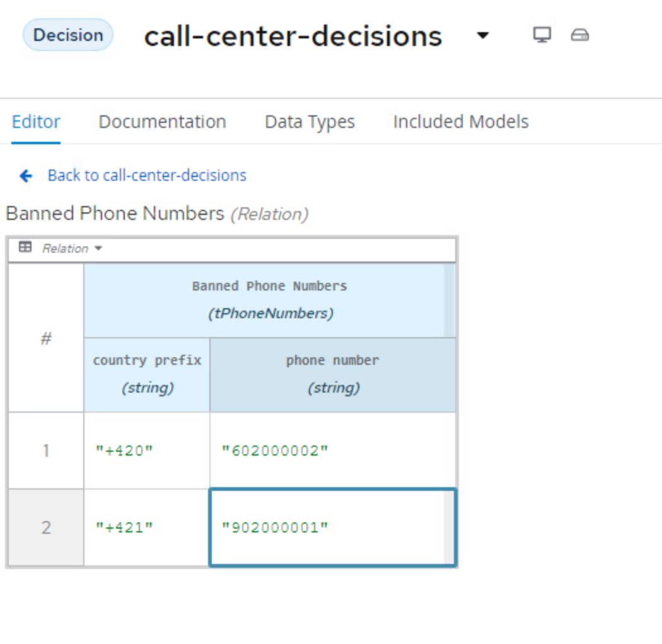This screenshot has height=644, width=662.
Task: Open the Documentation tab
Action: pyautogui.click(x=163, y=122)
